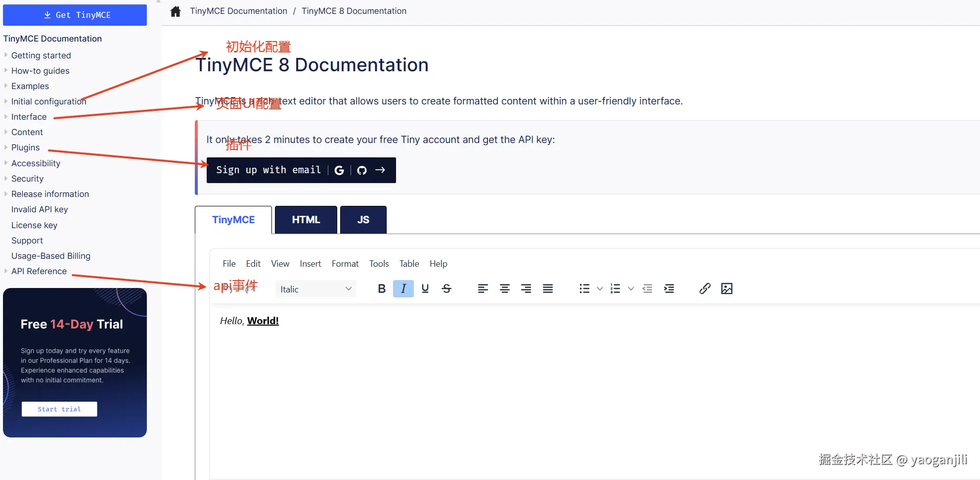Open bullet list style dropdown arrow
980x480 pixels.
coord(600,288)
